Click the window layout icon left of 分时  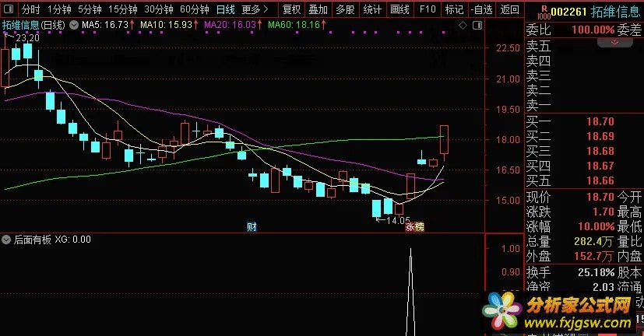9,9
